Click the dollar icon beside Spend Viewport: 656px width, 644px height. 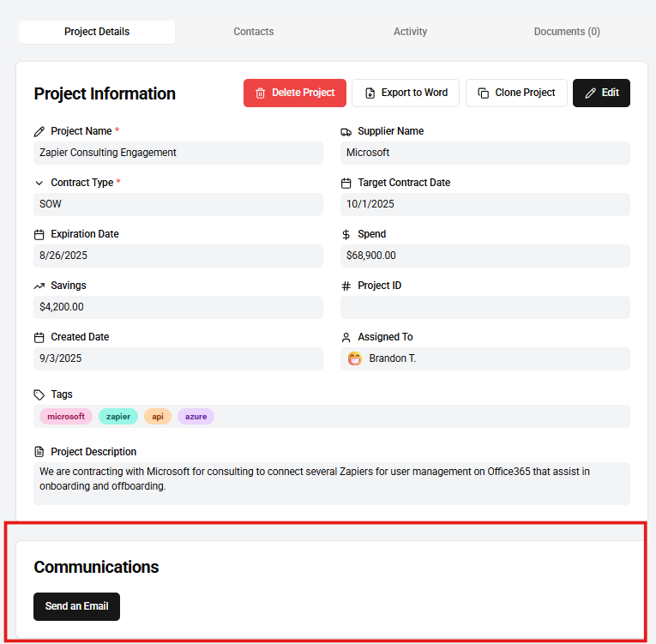[346, 234]
